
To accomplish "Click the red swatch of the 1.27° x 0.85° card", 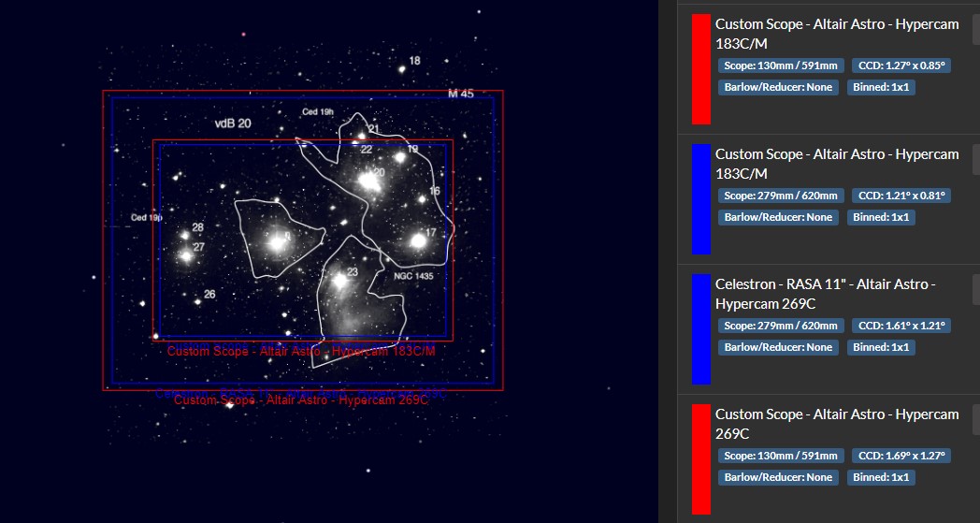I will (x=701, y=69).
